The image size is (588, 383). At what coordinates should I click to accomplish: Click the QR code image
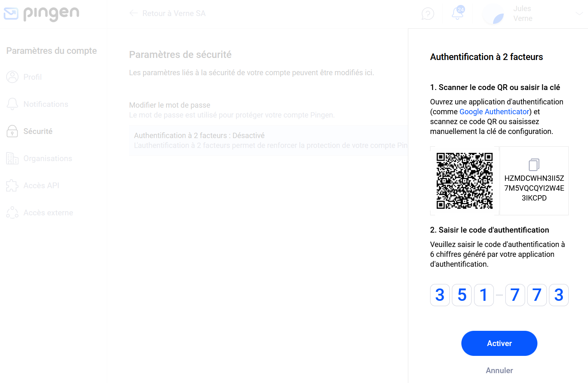coord(465,181)
